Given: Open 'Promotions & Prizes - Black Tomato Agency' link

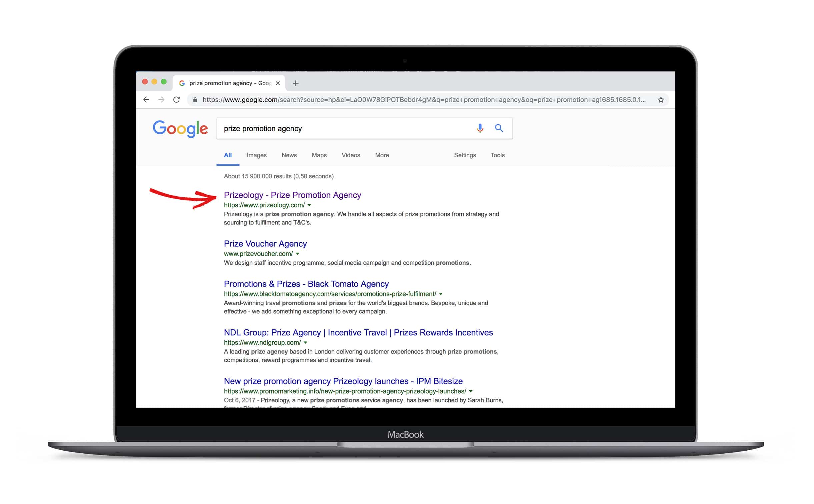Looking at the screenshot, I should (306, 284).
